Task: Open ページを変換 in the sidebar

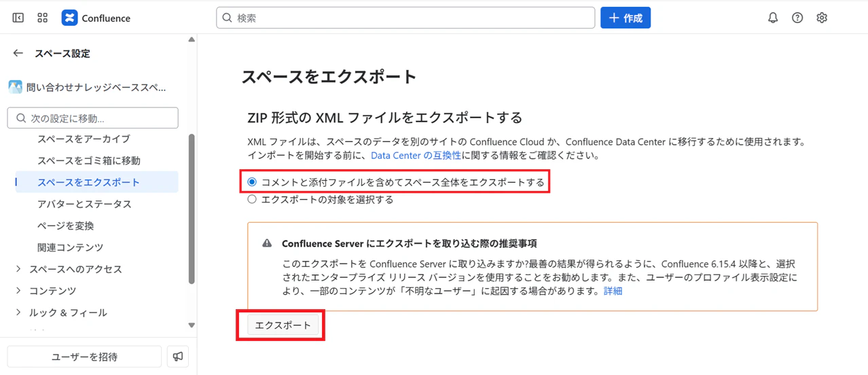Action: coord(65,226)
